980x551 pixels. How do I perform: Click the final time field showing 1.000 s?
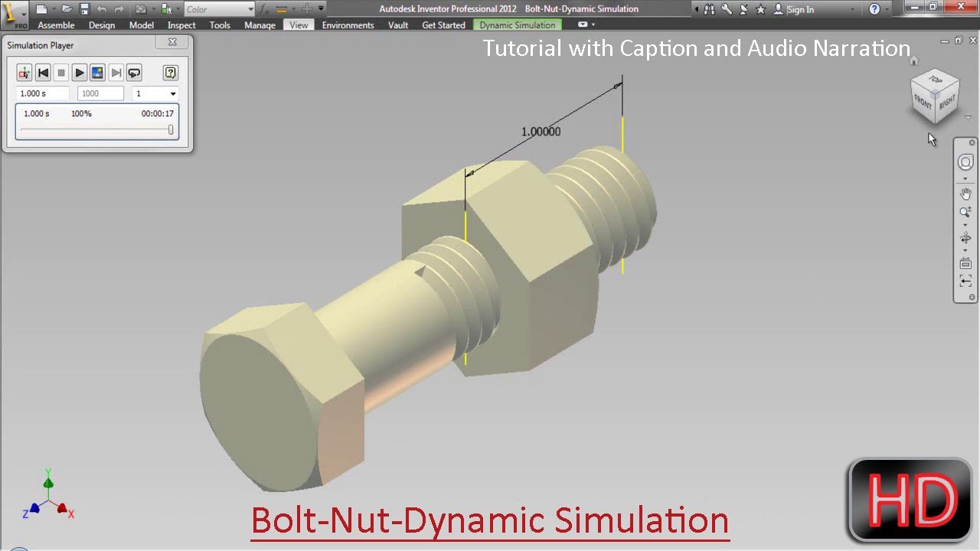point(43,93)
